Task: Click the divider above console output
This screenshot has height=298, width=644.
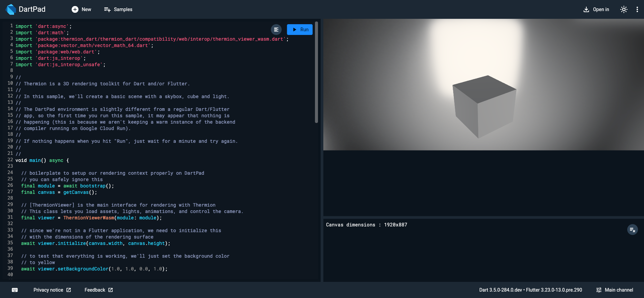Action: (483, 217)
